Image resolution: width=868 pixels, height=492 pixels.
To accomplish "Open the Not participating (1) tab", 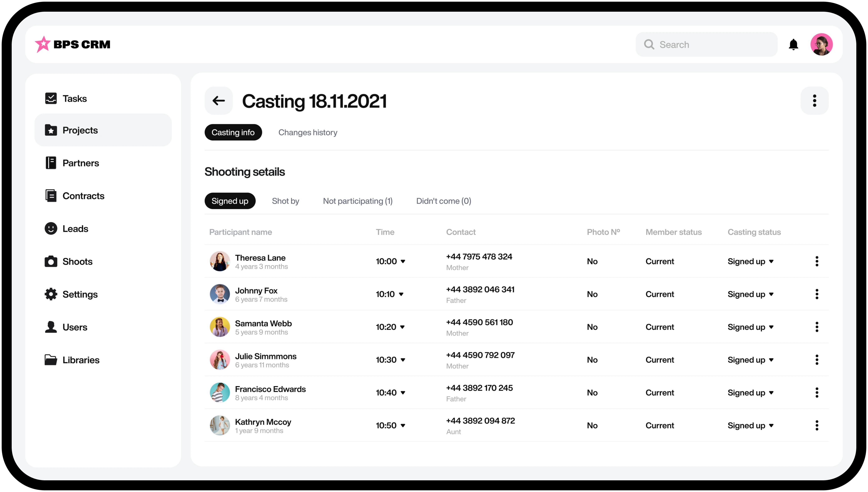I will point(358,201).
